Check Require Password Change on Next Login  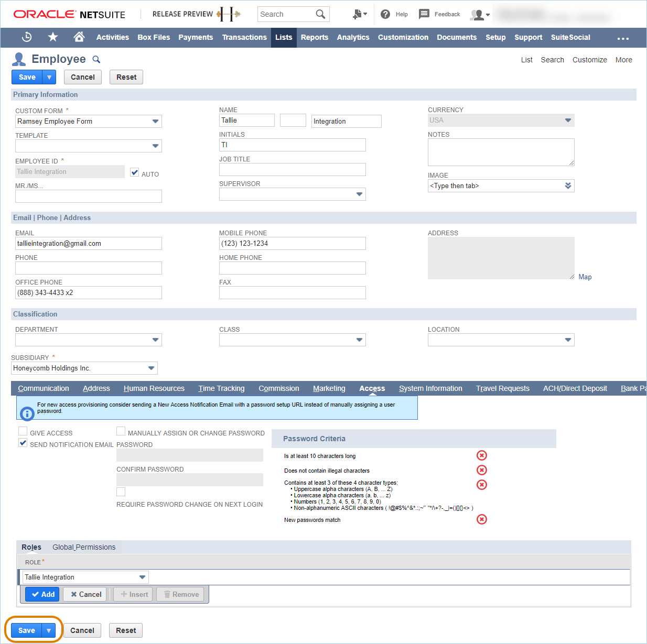click(x=121, y=492)
